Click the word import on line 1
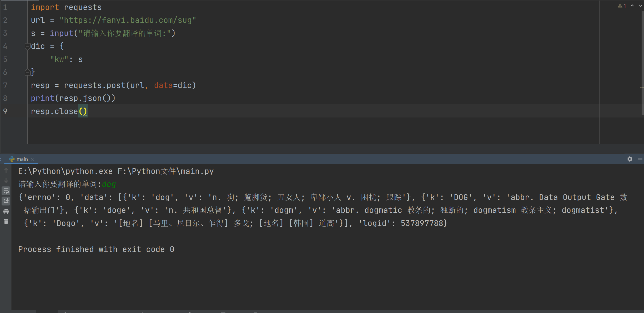 [x=45, y=7]
